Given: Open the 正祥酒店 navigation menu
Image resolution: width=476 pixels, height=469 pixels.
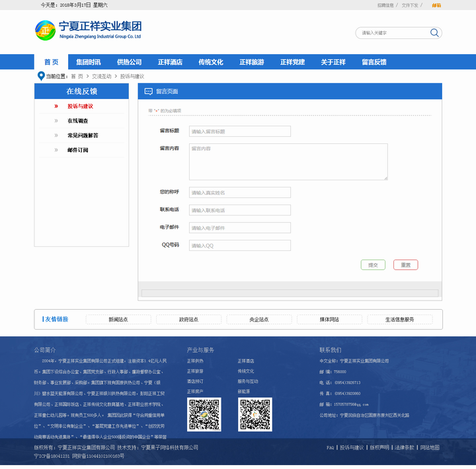Looking at the screenshot, I should point(170,62).
